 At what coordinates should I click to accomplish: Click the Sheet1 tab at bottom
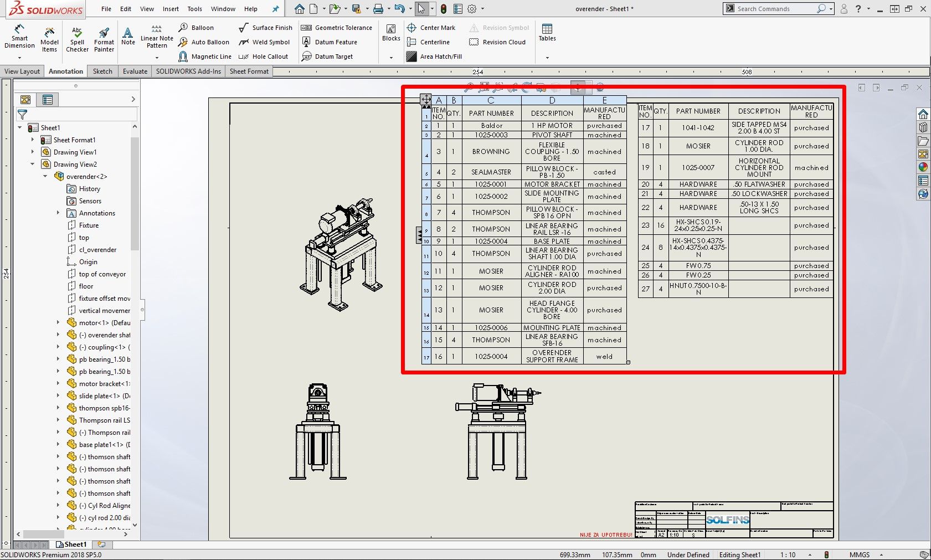point(71,544)
